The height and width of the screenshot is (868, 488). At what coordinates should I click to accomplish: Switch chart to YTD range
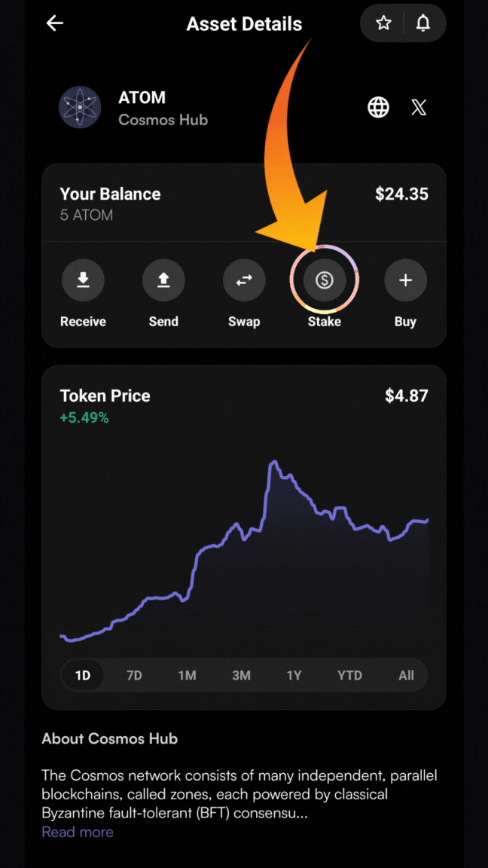pos(349,675)
